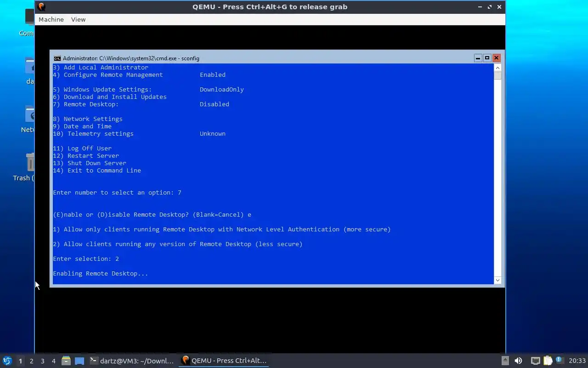Click '4) Configure Remote Management' text
The height and width of the screenshot is (368, 588).
pyautogui.click(x=108, y=75)
